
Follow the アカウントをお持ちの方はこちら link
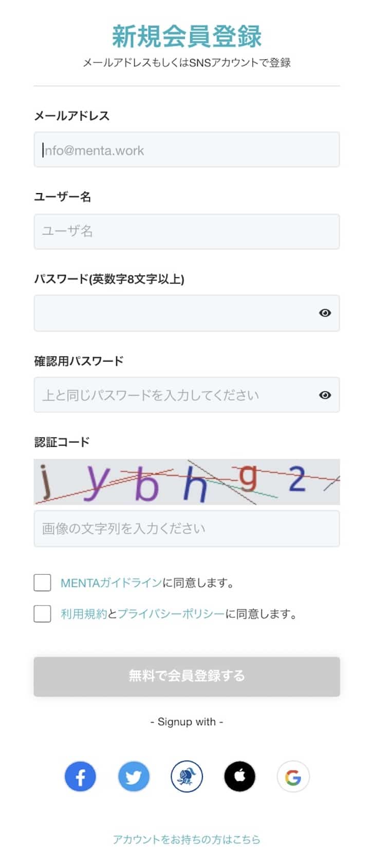point(187,840)
